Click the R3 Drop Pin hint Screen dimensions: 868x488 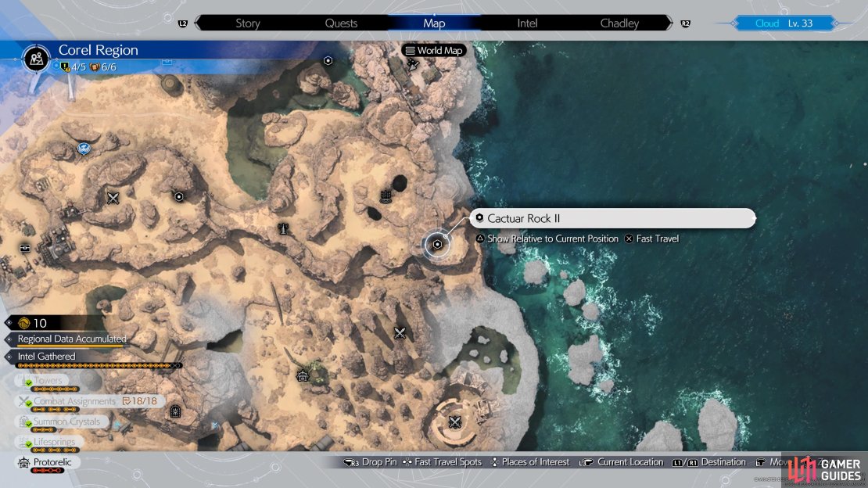pos(370,462)
